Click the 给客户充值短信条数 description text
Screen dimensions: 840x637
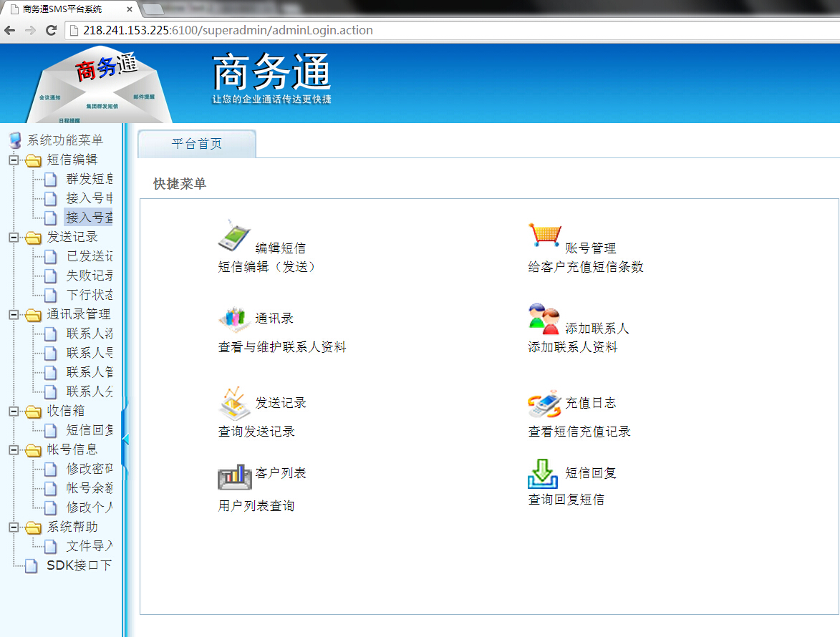tap(586, 266)
